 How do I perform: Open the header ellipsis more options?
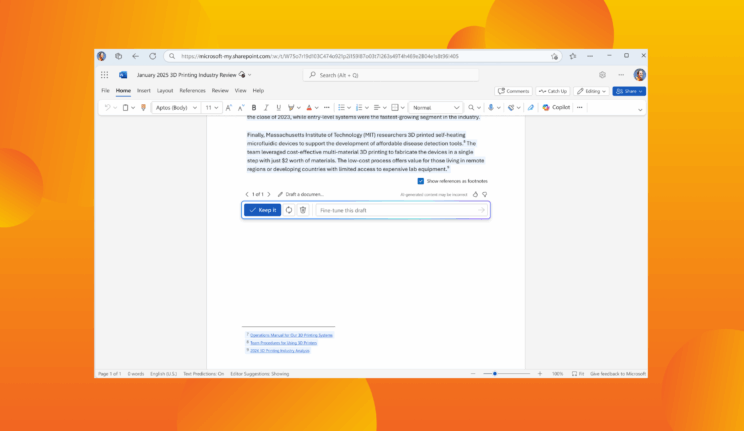pyautogui.click(x=621, y=75)
